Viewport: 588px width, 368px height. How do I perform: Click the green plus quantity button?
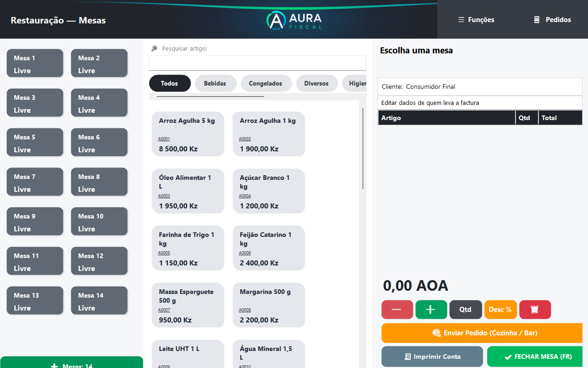[x=431, y=310]
